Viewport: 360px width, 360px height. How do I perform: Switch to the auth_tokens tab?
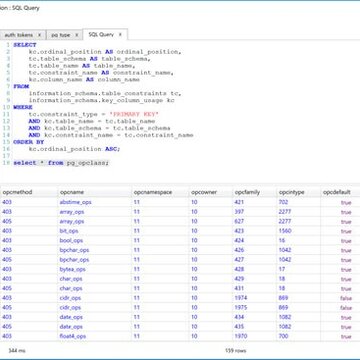19,35
